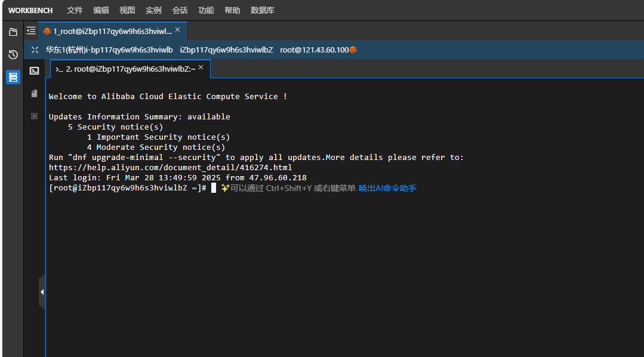The image size is (644, 357).
Task: Open the file folder sidebar icon
Action: (13, 32)
